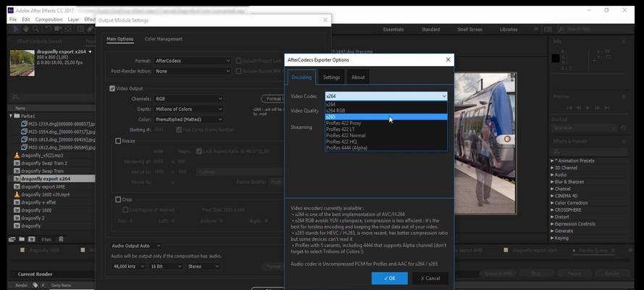644x290 pixels.
Task: Open the Audio Output Auto dropdown
Action: coord(136,246)
